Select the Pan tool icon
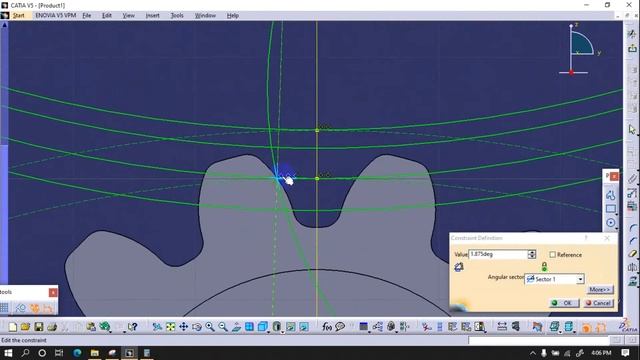This screenshot has height=360, width=640. [x=183, y=327]
